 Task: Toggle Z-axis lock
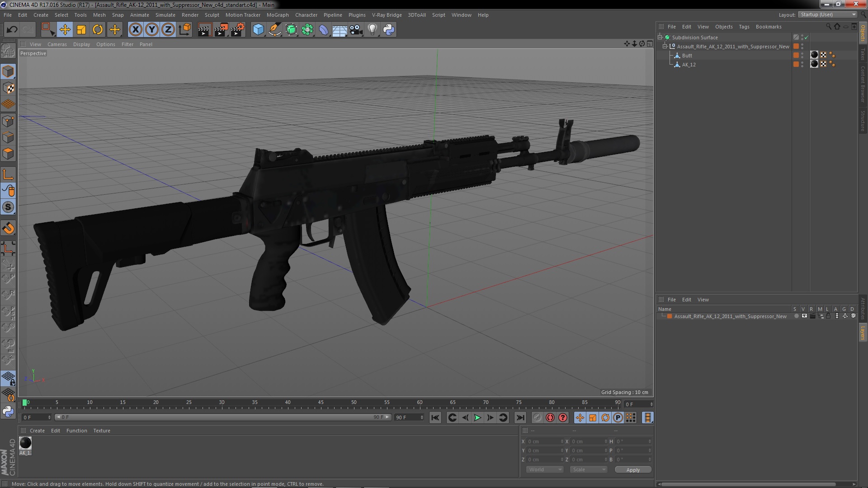[168, 30]
